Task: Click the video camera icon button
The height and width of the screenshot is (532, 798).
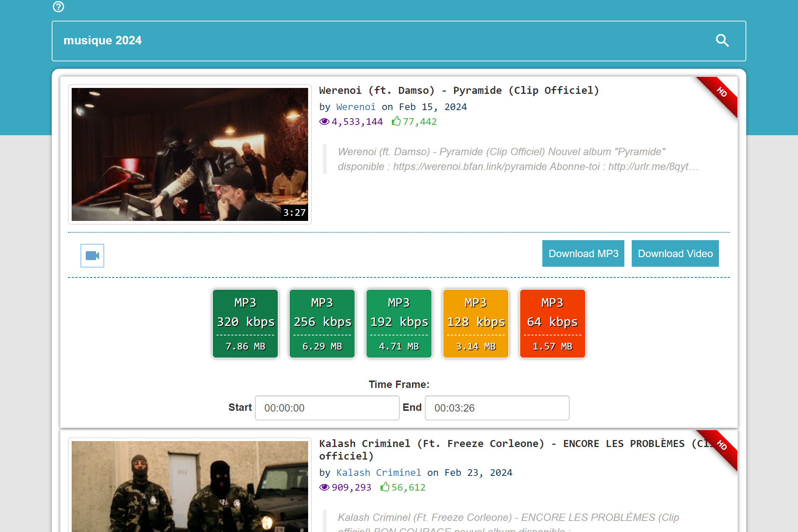Action: pos(92,255)
